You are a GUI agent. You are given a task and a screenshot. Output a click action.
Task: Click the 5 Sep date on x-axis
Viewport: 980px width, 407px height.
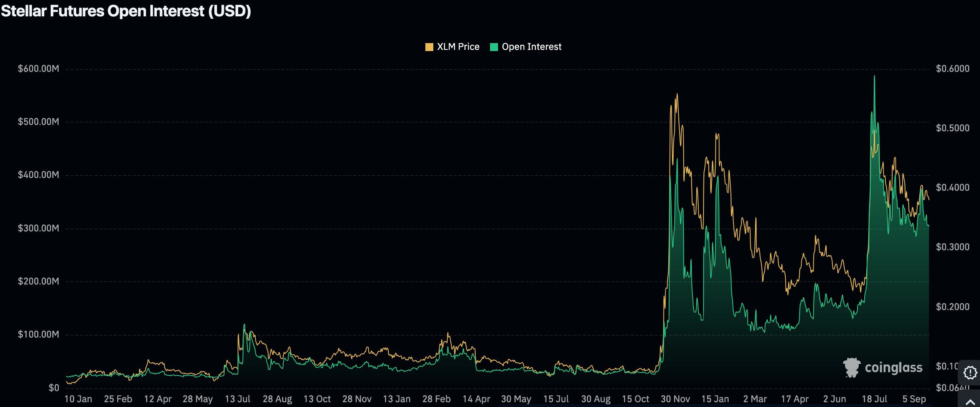coord(914,399)
